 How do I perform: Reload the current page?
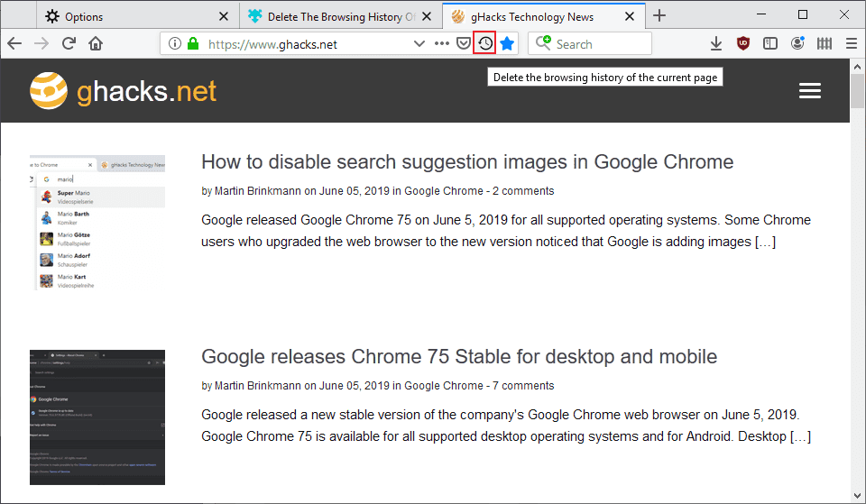click(x=69, y=43)
